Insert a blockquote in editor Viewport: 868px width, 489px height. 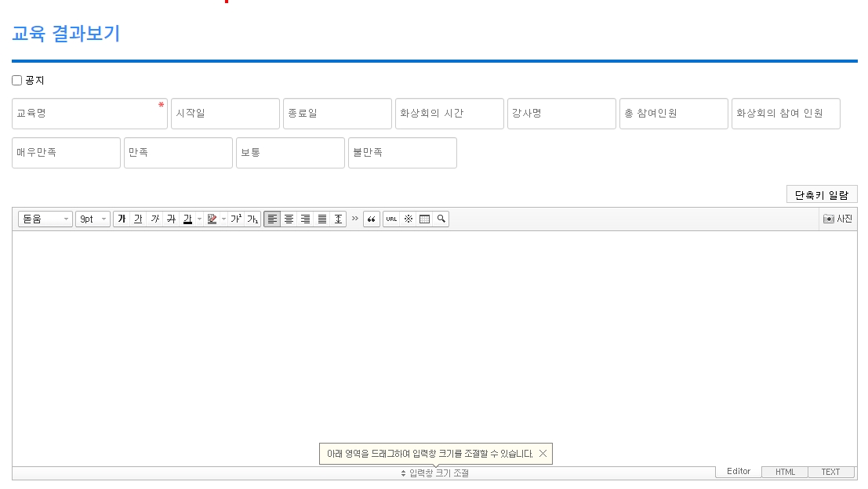click(x=372, y=219)
